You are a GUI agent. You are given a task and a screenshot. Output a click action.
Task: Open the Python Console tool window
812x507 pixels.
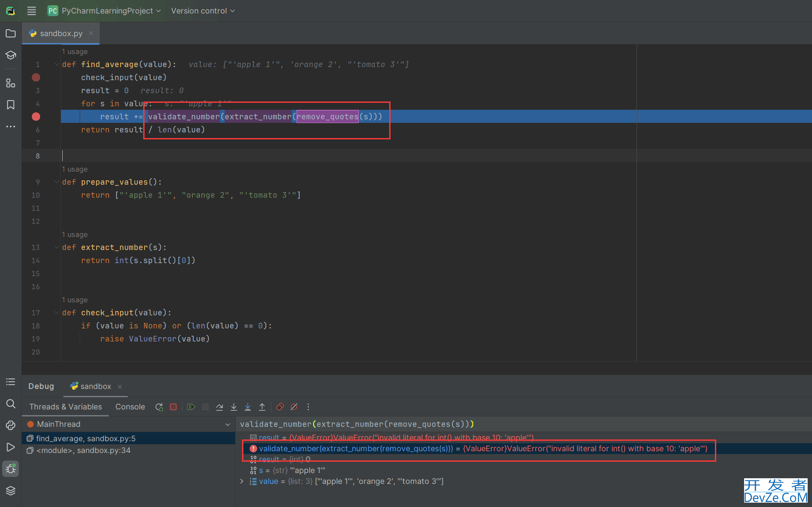(11, 426)
